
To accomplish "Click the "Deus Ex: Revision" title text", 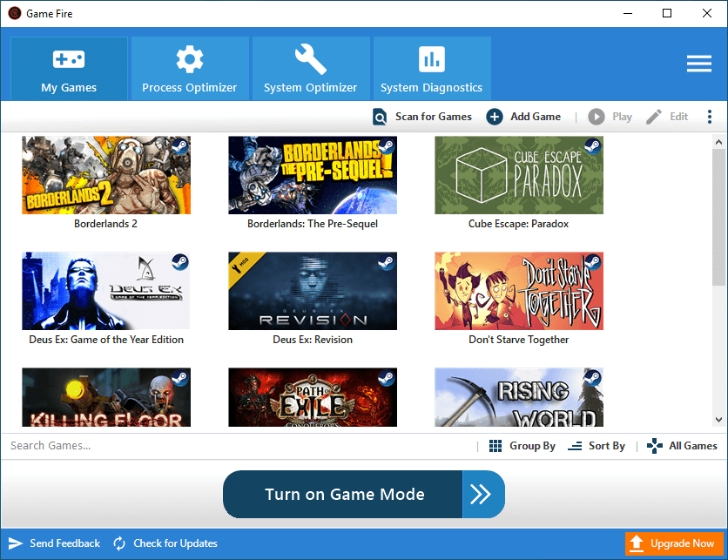I will point(313,340).
